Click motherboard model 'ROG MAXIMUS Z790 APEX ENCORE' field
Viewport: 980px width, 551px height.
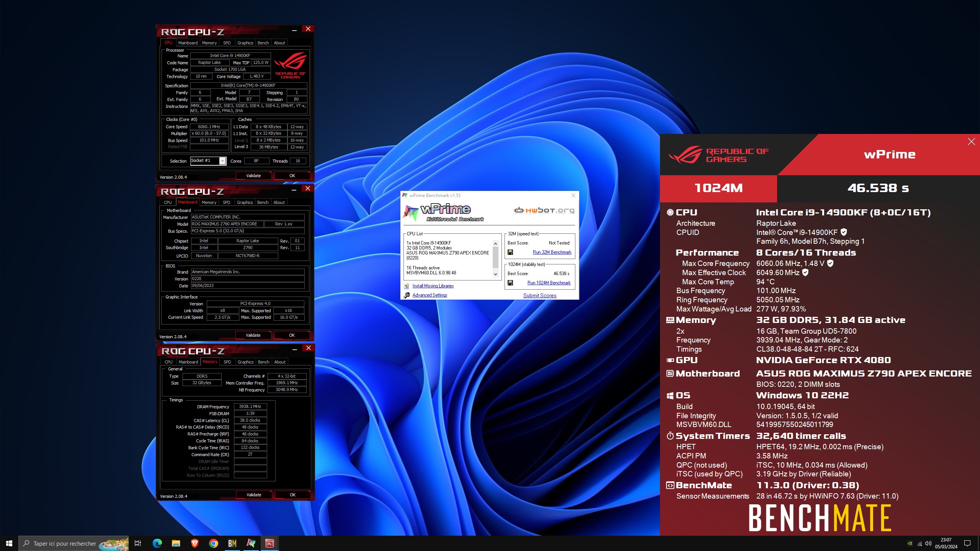227,224
